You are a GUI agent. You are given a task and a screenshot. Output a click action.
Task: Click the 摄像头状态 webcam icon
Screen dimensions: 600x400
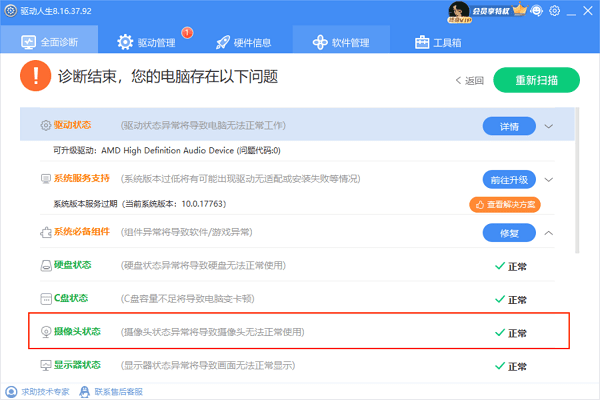46,332
